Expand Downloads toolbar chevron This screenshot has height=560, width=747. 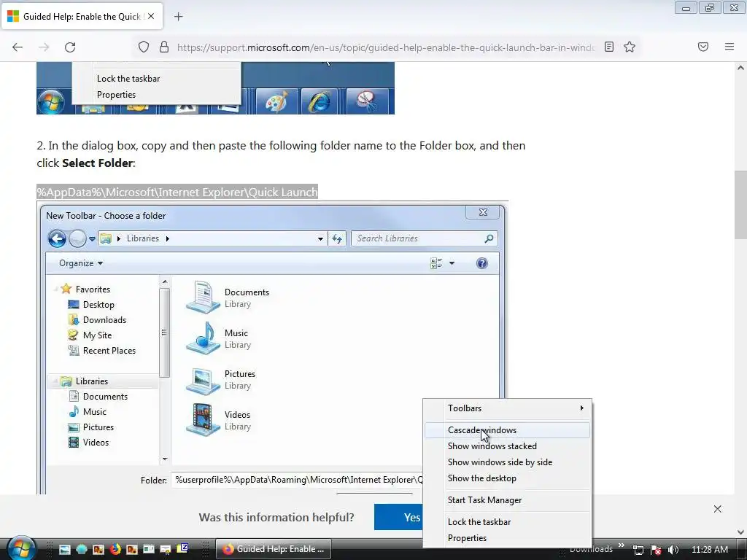click(622, 545)
